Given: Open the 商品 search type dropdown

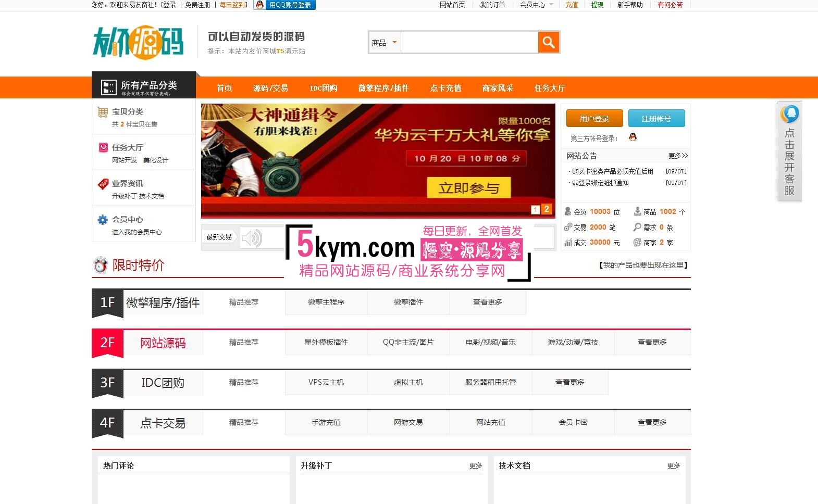Looking at the screenshot, I should (x=385, y=43).
